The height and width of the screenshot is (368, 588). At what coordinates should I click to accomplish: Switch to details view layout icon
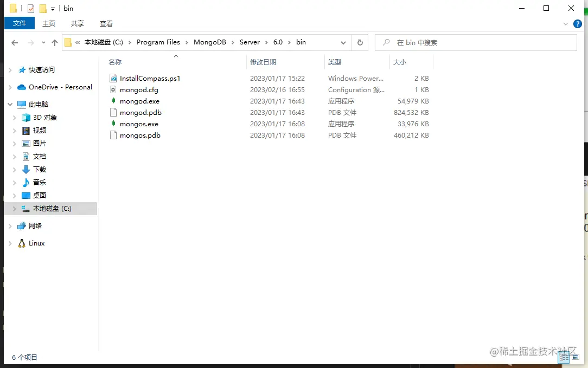[564, 357]
